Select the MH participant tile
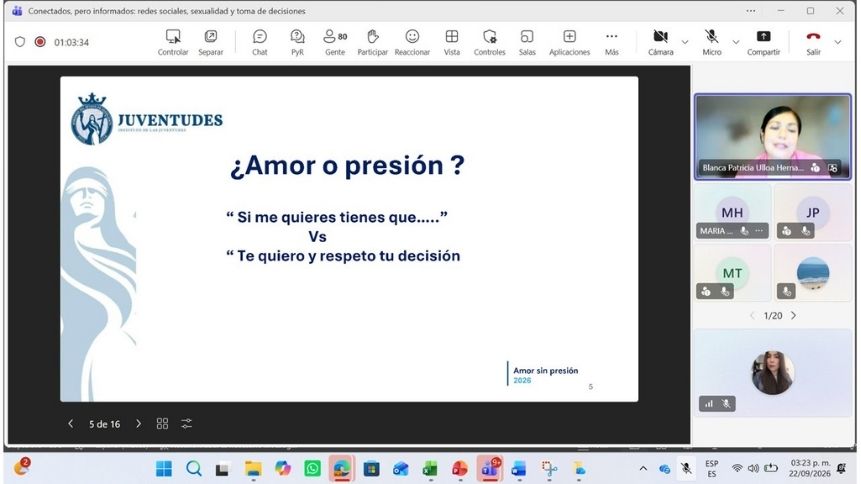The width and height of the screenshot is (861, 484). 732,213
